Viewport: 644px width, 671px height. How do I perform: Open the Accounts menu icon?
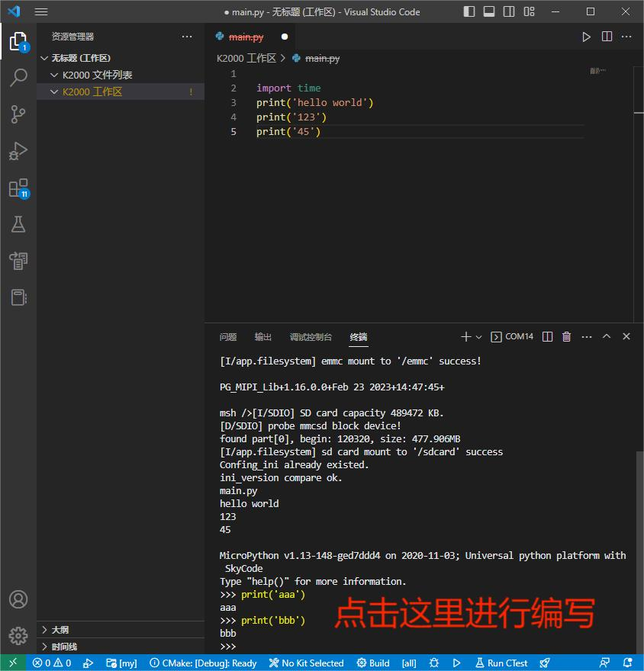[18, 599]
